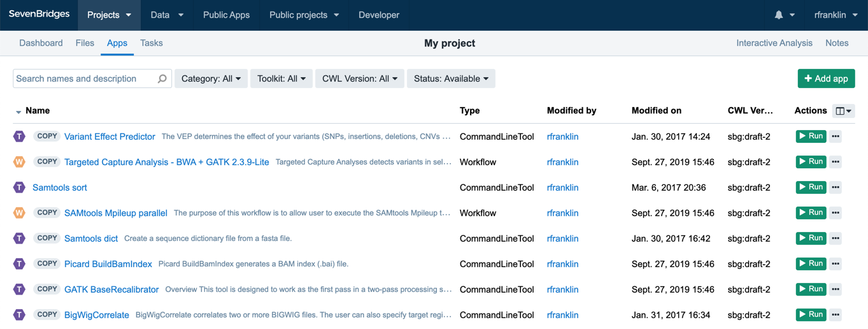Image resolution: width=868 pixels, height=329 pixels.
Task: Click the tool icon for Samtools sort
Action: tap(20, 187)
